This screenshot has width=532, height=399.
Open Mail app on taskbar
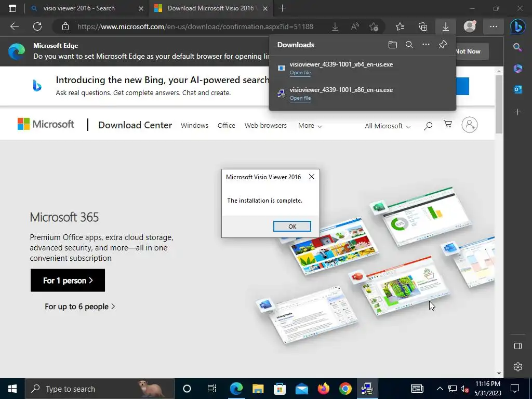302,389
